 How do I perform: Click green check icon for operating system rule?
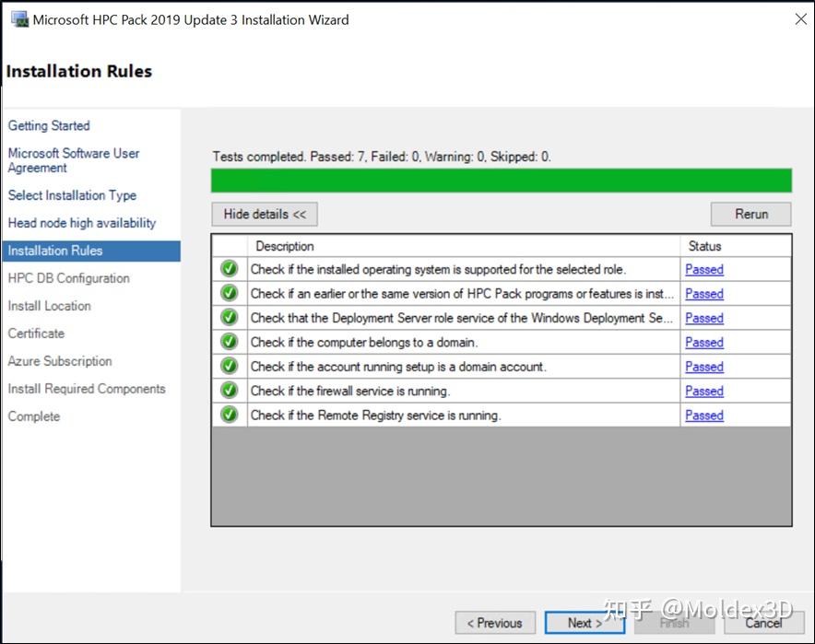[230, 269]
